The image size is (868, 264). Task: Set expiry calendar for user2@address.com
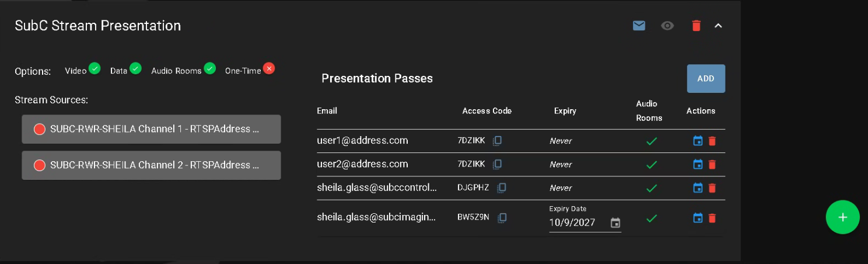pos(698,164)
